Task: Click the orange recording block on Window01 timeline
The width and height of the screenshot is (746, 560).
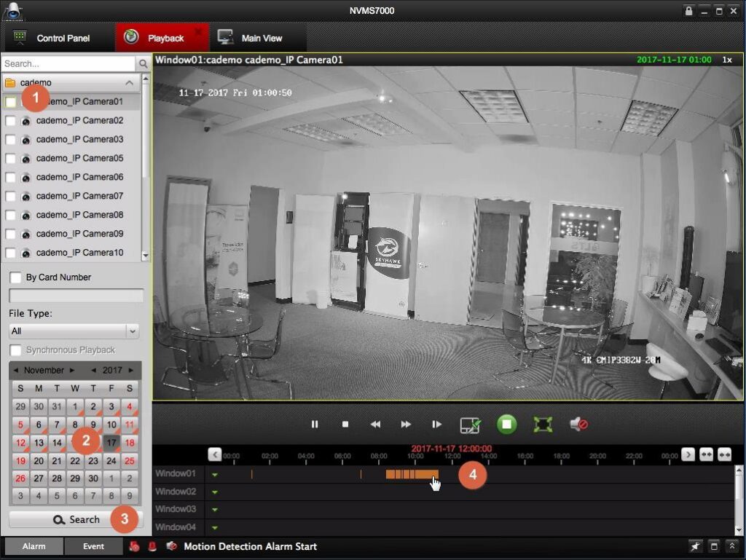Action: point(412,474)
